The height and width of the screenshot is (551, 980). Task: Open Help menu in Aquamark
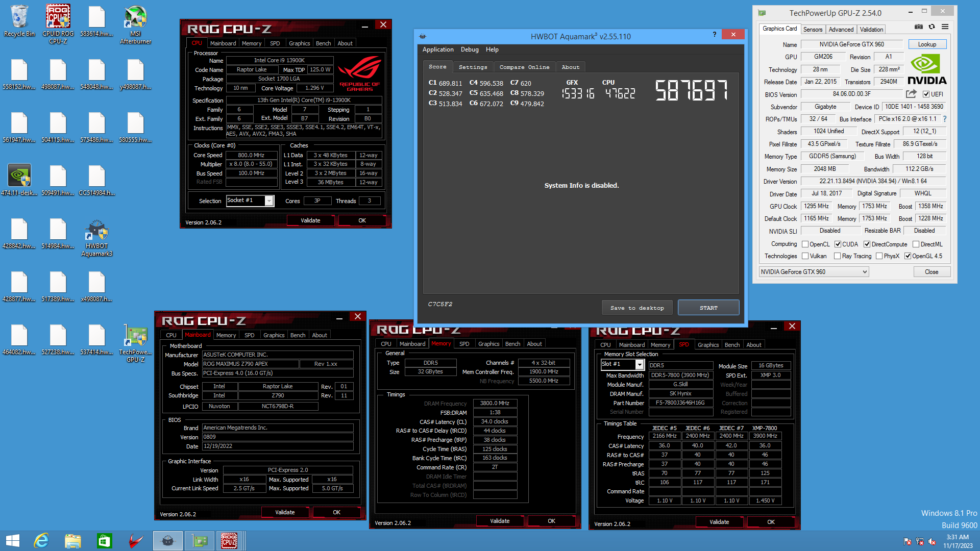492,49
